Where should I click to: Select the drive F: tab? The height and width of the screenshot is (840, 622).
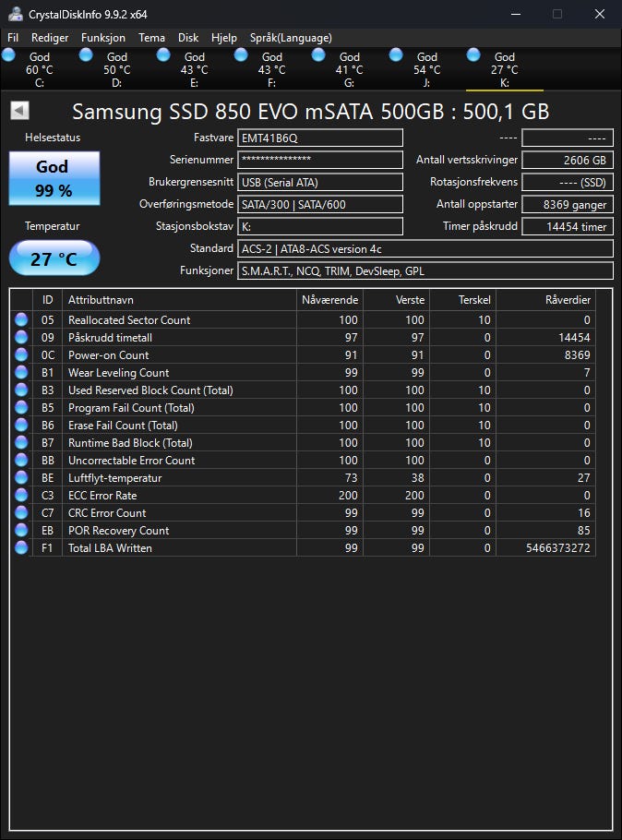[x=271, y=69]
